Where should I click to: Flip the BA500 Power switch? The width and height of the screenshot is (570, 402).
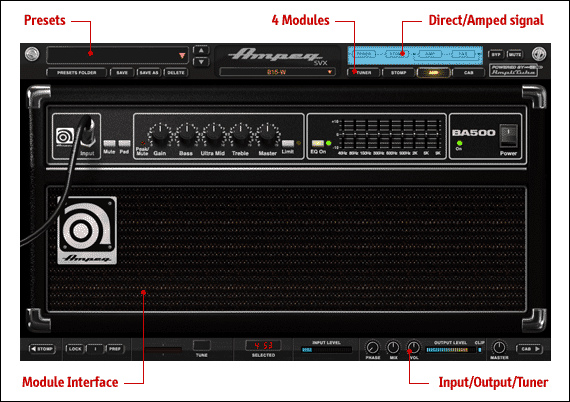[x=508, y=136]
